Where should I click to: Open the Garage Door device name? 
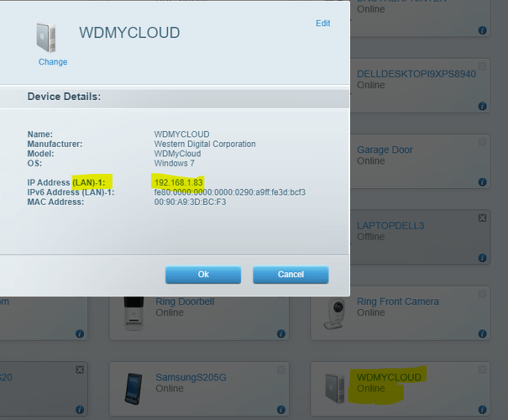pyautogui.click(x=385, y=150)
